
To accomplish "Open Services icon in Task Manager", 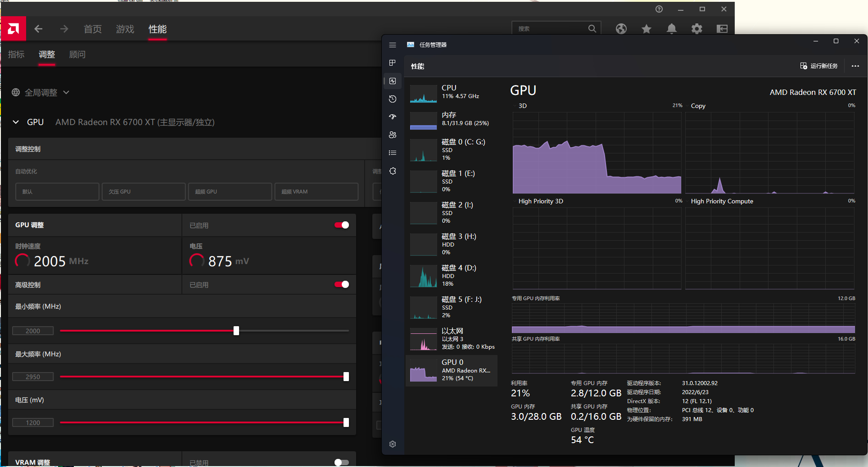I will pyautogui.click(x=393, y=171).
